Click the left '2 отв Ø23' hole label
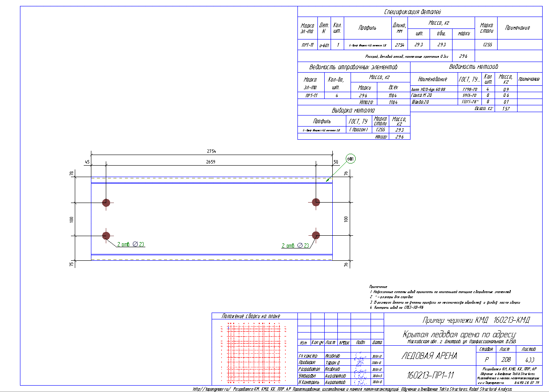Viewport: 549px width, 392px height. tap(131, 244)
